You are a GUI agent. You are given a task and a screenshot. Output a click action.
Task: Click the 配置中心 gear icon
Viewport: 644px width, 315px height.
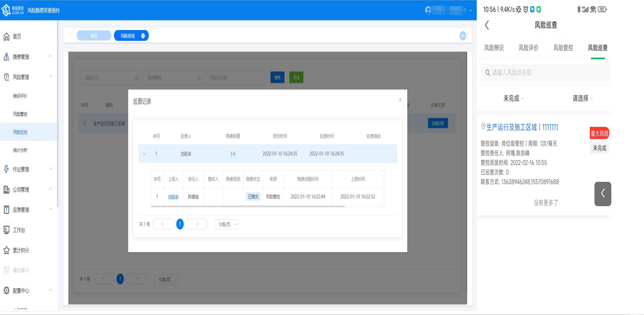(6, 291)
